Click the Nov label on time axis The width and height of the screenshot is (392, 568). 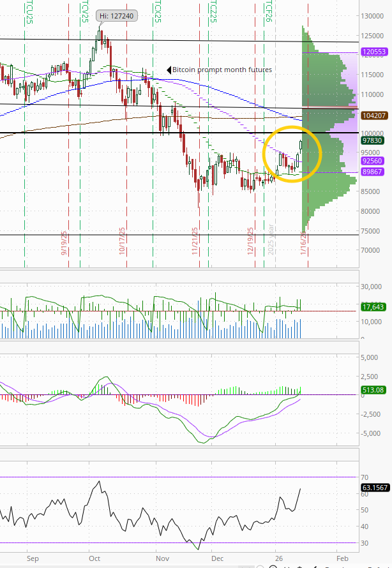(162, 558)
